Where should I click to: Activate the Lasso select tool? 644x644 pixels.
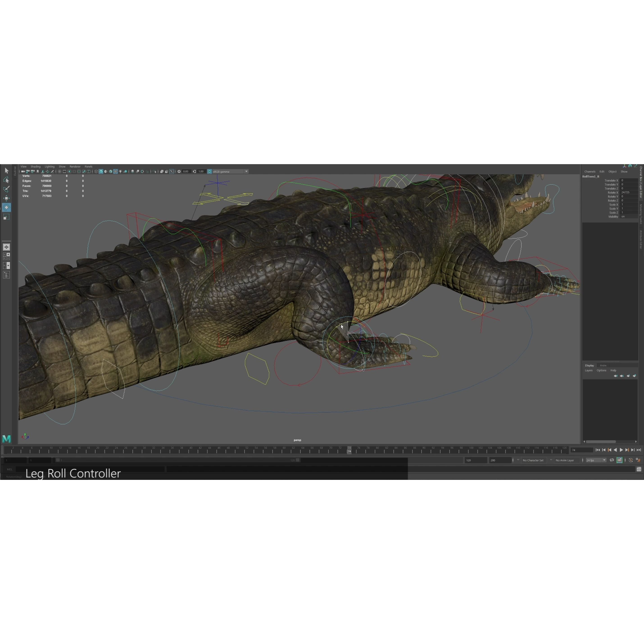[x=6, y=180]
